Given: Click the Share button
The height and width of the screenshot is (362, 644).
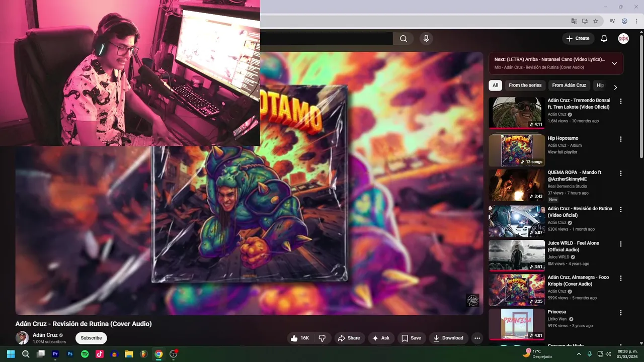Looking at the screenshot, I should [349, 338].
